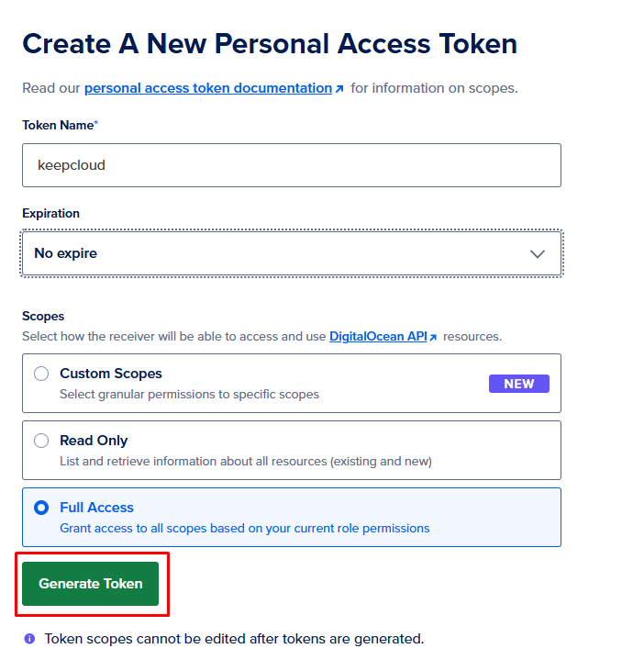The width and height of the screenshot is (644, 671).
Task: Click the Custom Scopes option title
Action: pos(111,374)
